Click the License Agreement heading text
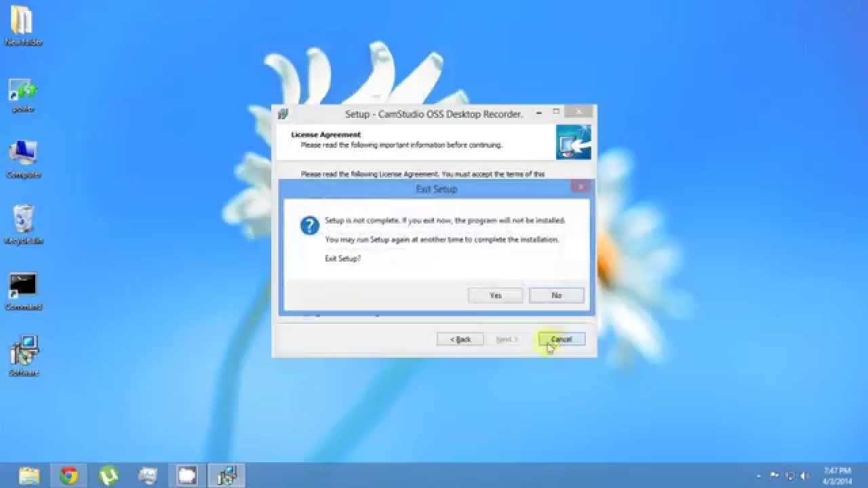The width and height of the screenshot is (868, 488). click(325, 134)
